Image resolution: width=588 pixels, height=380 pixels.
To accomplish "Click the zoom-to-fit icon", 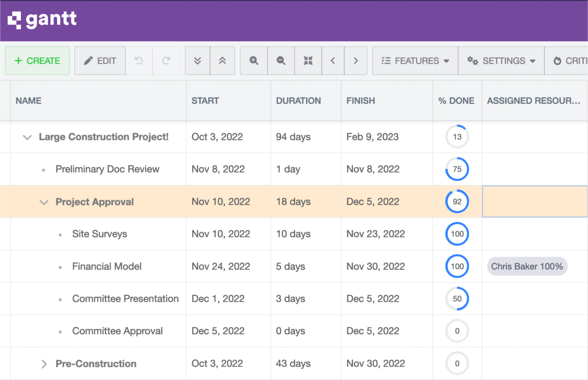I will 308,61.
